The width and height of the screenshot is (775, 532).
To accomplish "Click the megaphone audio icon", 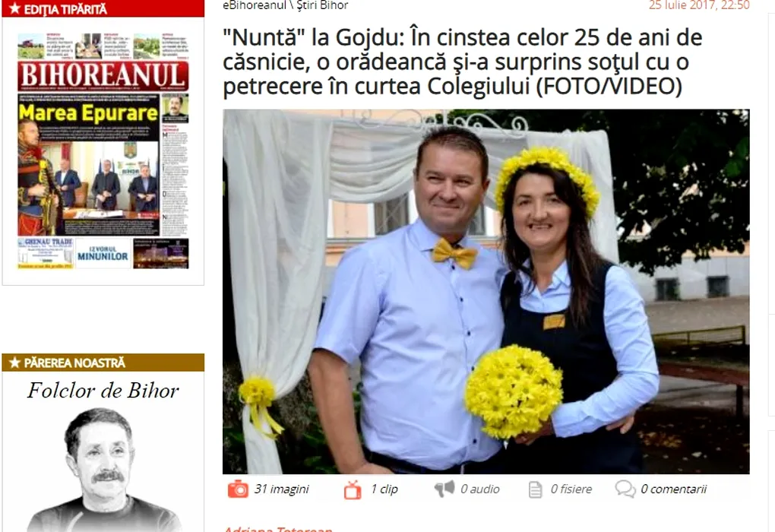I will (444, 489).
